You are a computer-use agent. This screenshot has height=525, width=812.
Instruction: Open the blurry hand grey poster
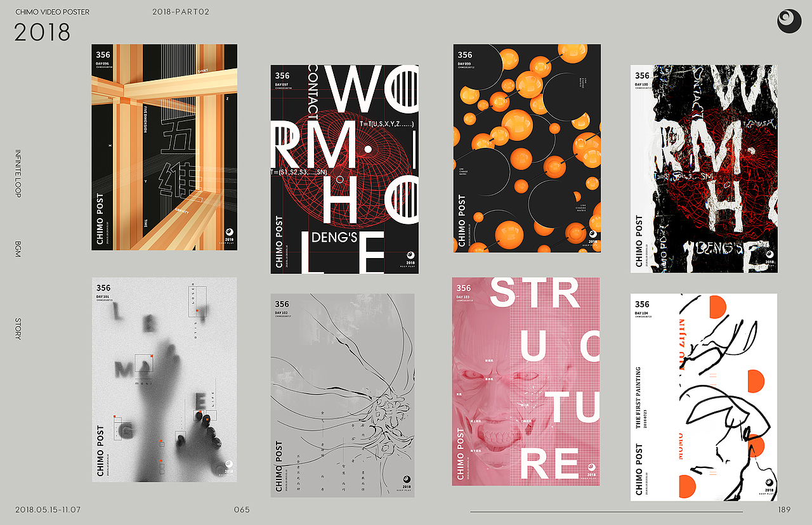[x=164, y=379]
